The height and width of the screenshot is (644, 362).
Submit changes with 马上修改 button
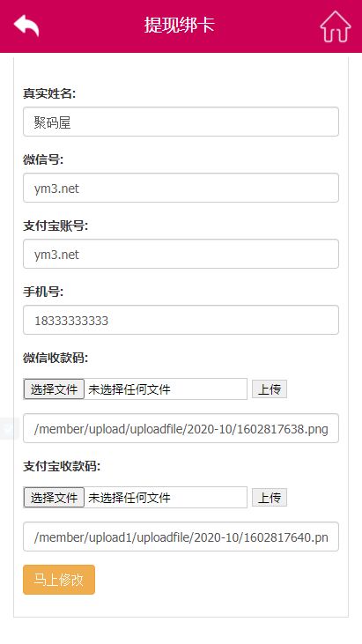coord(59,580)
